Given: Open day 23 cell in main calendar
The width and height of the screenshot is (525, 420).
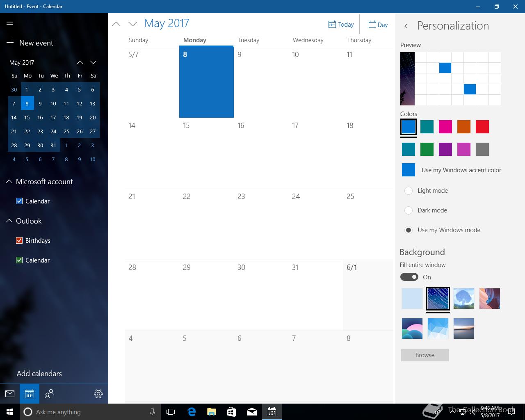Looking at the screenshot, I should pos(261,224).
